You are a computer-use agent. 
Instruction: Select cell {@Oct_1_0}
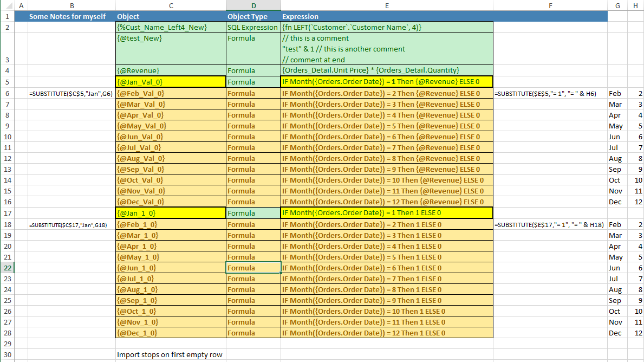pos(171,311)
